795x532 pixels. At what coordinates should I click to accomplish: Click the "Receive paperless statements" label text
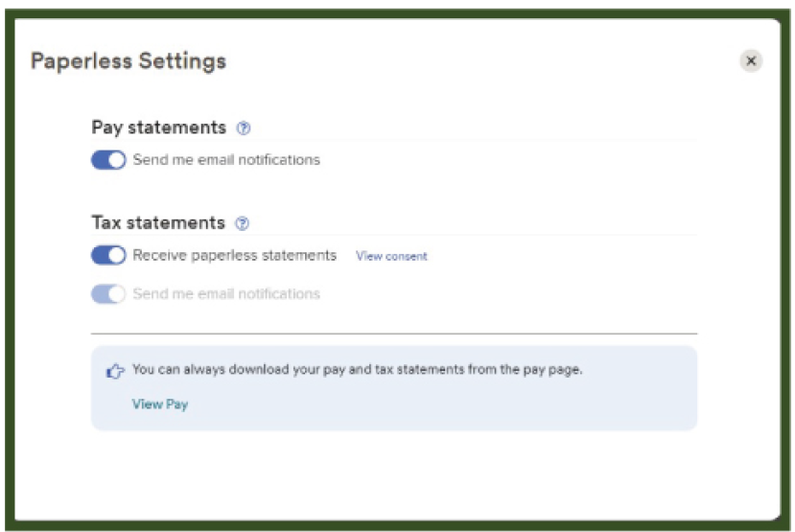(235, 256)
